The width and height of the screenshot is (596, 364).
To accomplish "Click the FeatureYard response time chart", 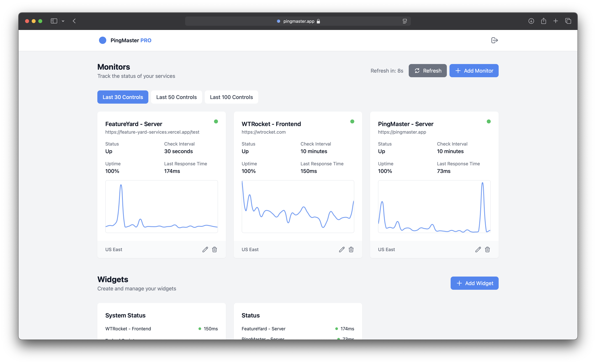I will [162, 206].
